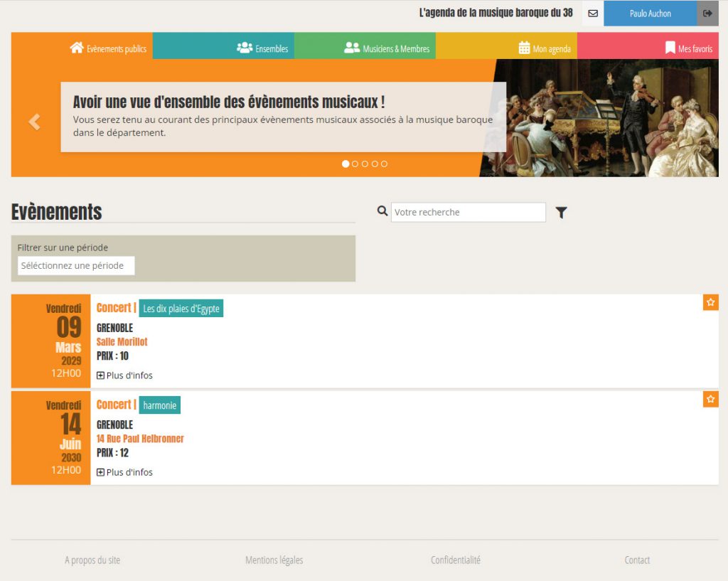Expand Plus d'infos for 09 Mars concert

[124, 375]
